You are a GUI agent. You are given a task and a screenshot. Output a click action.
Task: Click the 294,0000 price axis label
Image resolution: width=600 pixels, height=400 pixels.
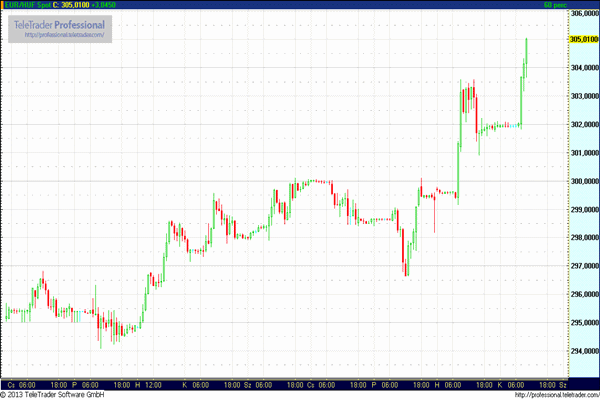click(x=583, y=351)
